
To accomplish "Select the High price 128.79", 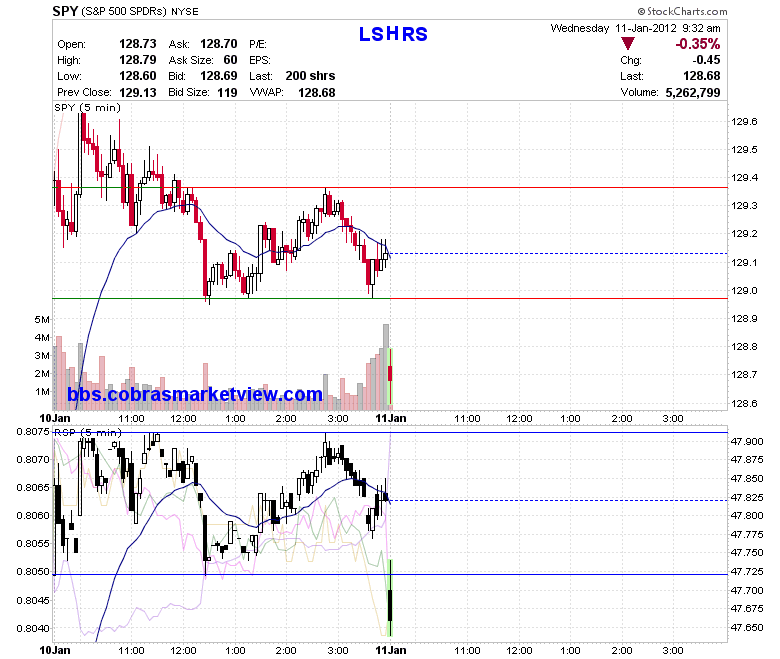I will [137, 60].
